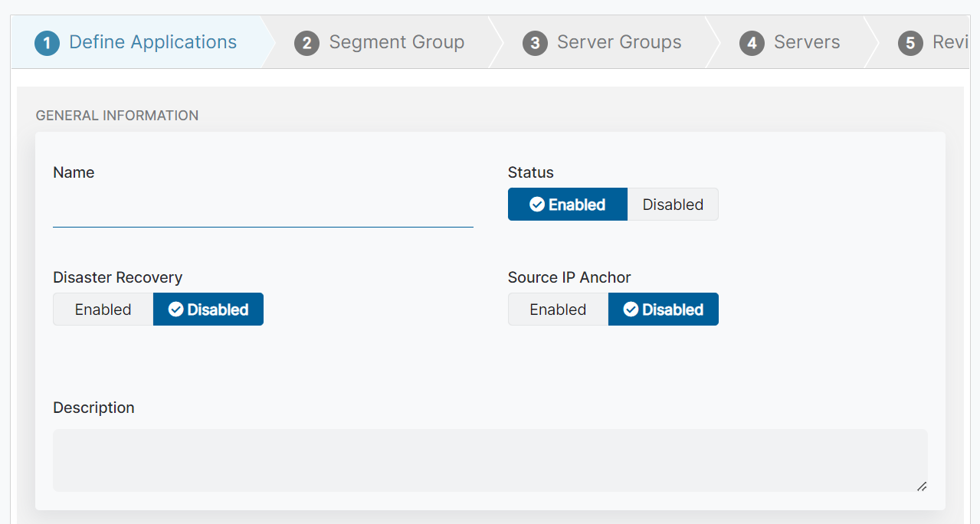Click the checkmark icon inside the Enabled status button

pyautogui.click(x=539, y=204)
